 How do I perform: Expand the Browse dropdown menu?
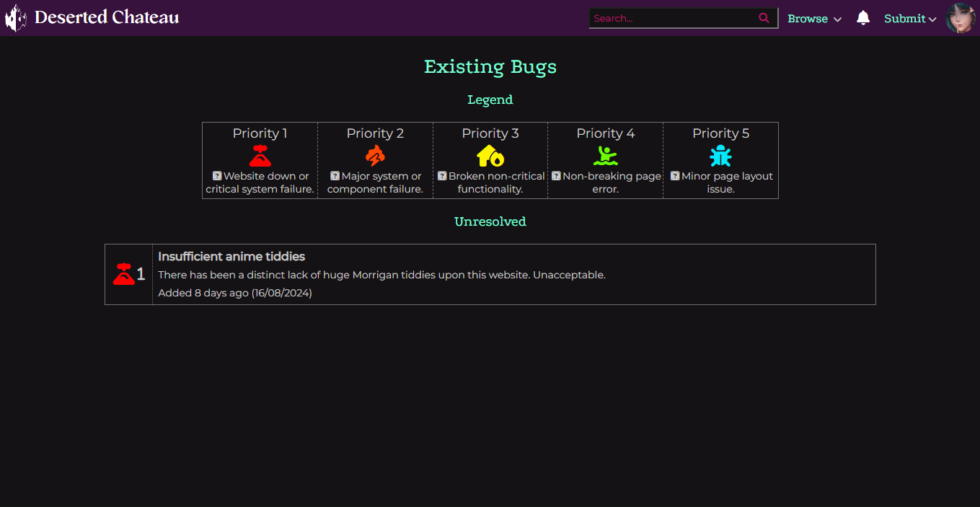[814, 19]
